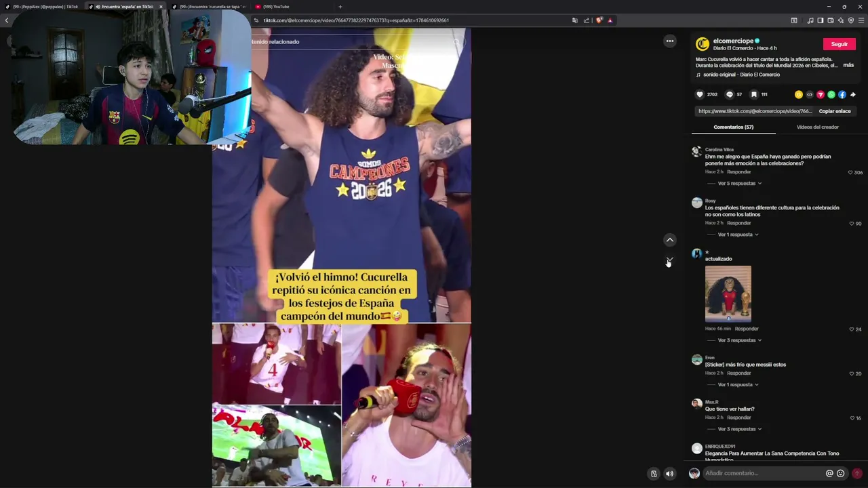Open the image thumbnail in actualizado comment
The height and width of the screenshot is (488, 868).
click(x=728, y=294)
